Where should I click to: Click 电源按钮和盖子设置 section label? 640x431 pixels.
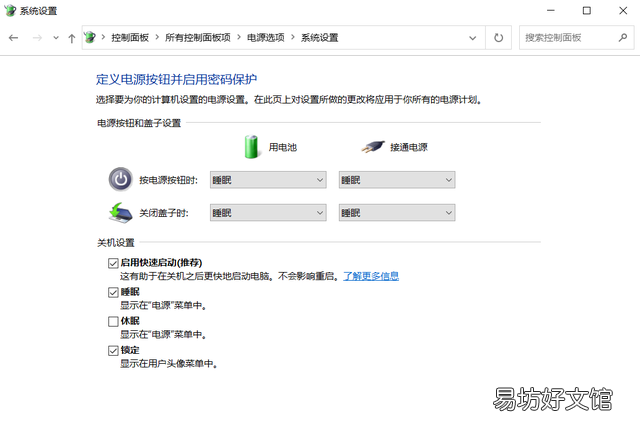139,123
